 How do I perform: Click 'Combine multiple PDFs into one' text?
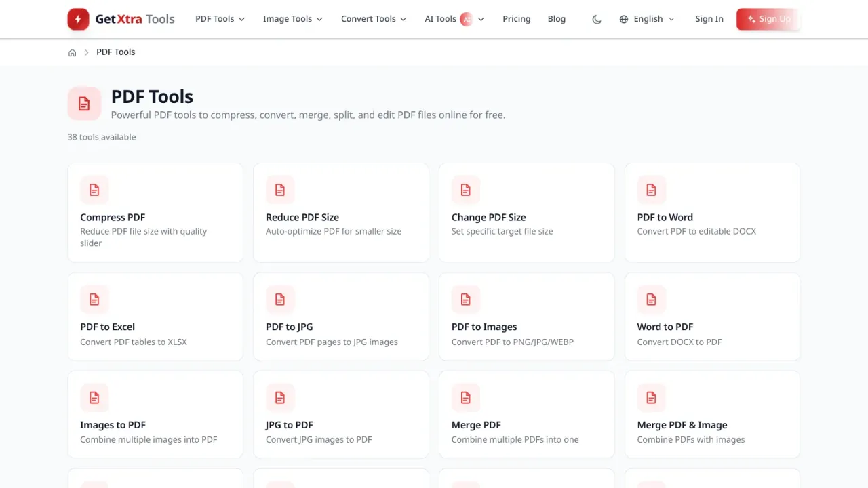pos(515,440)
